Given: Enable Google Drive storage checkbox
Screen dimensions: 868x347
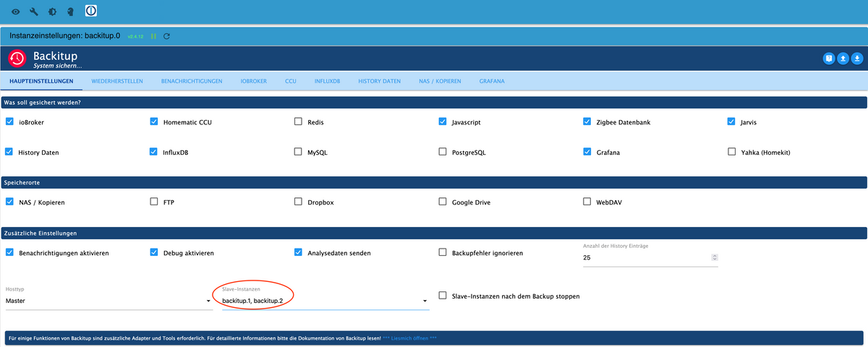Looking at the screenshot, I should (x=443, y=202).
